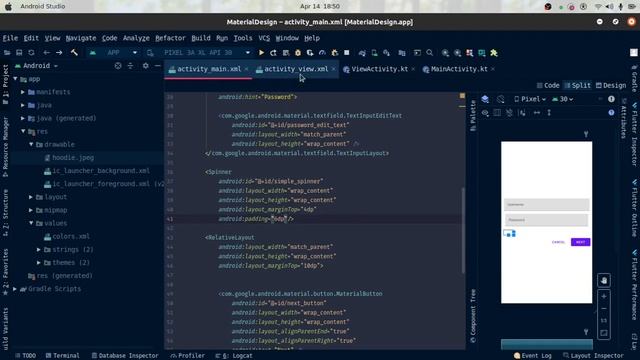Screen dimensions: 640x360
Task: Switch to activity_view.xml tab
Action: [x=296, y=69]
